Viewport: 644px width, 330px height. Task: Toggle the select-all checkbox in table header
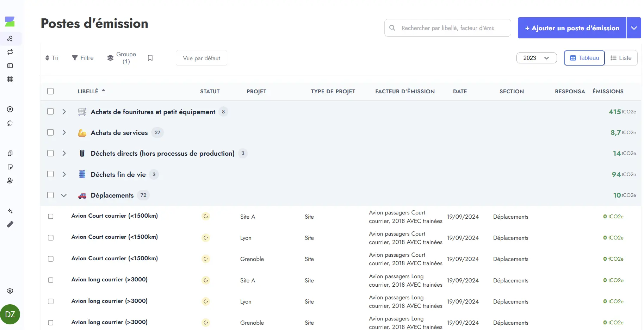click(50, 91)
